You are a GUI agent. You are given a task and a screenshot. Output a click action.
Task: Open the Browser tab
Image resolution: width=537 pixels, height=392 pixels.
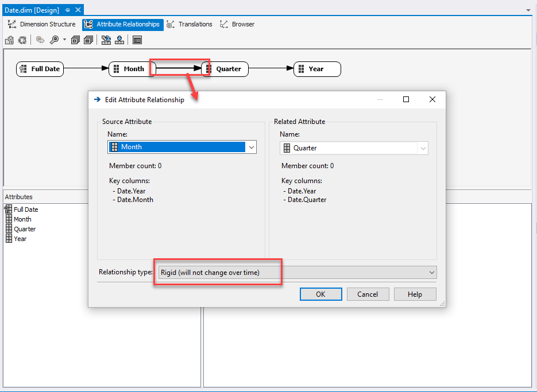(237, 24)
